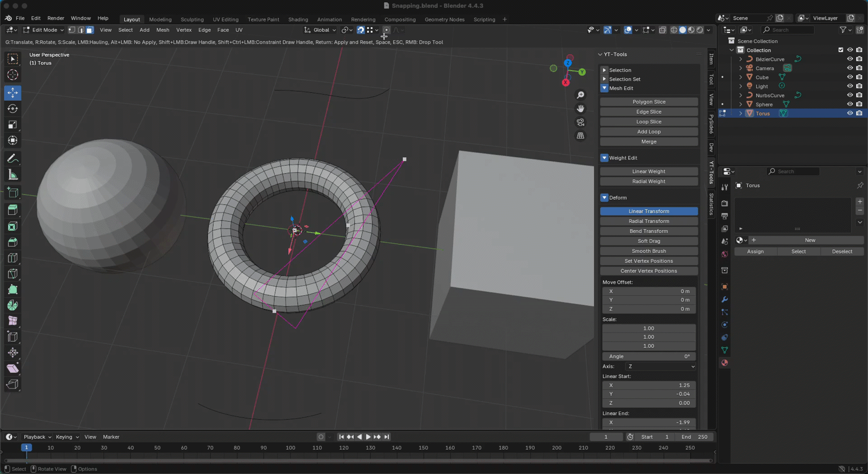The image size is (868, 474).
Task: Toggle Collection exclude checkbox in outliner
Action: (x=840, y=50)
